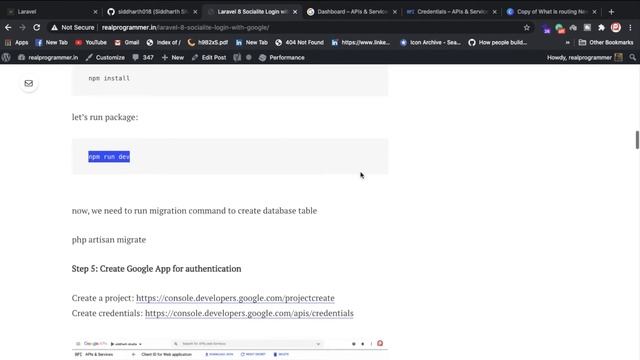The height and width of the screenshot is (360, 640).
Task: Open the console.developers.google.com/apis/credentials link
Action: pos(249,313)
